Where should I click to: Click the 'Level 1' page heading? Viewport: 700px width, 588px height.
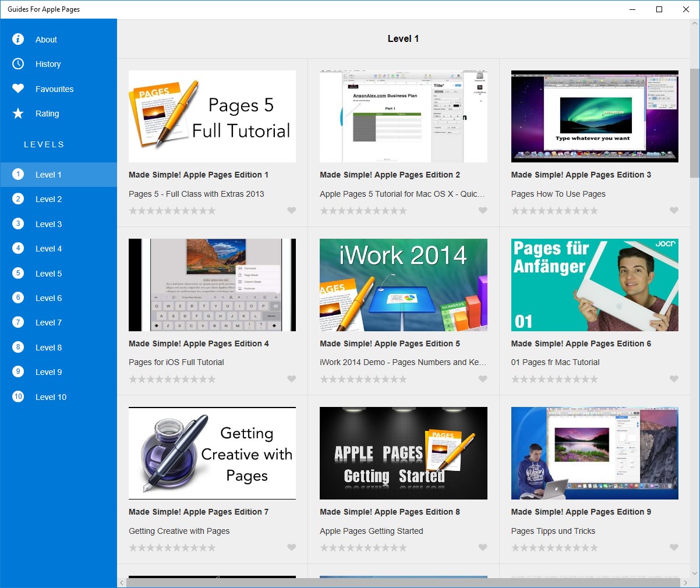click(x=403, y=38)
